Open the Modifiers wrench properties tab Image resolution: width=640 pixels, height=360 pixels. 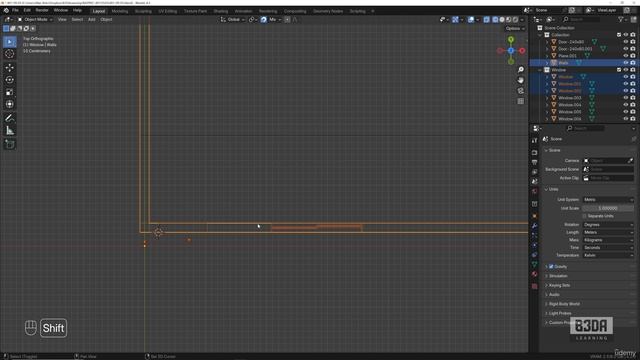coord(535,225)
